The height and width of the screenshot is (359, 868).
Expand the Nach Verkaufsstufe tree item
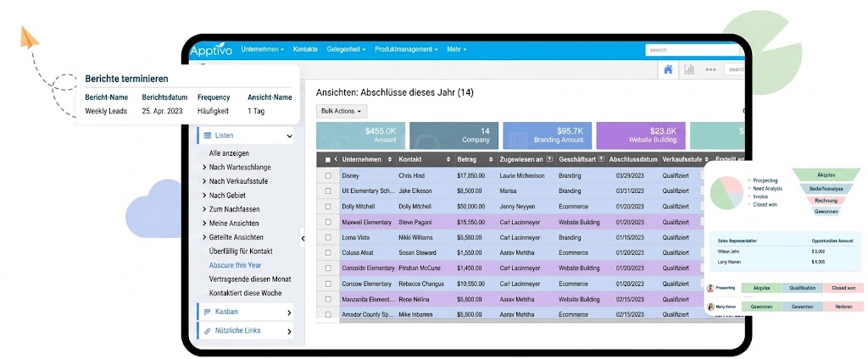(204, 181)
